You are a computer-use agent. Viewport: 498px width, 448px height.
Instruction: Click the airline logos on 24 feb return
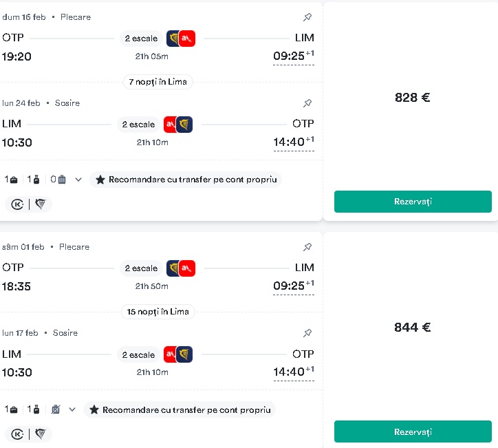[x=178, y=125]
